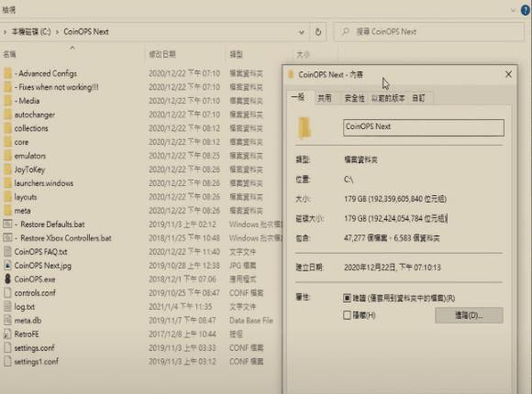The image size is (532, 394).
Task: Click the launchers.windows folder icon
Action: pyautogui.click(x=7, y=183)
